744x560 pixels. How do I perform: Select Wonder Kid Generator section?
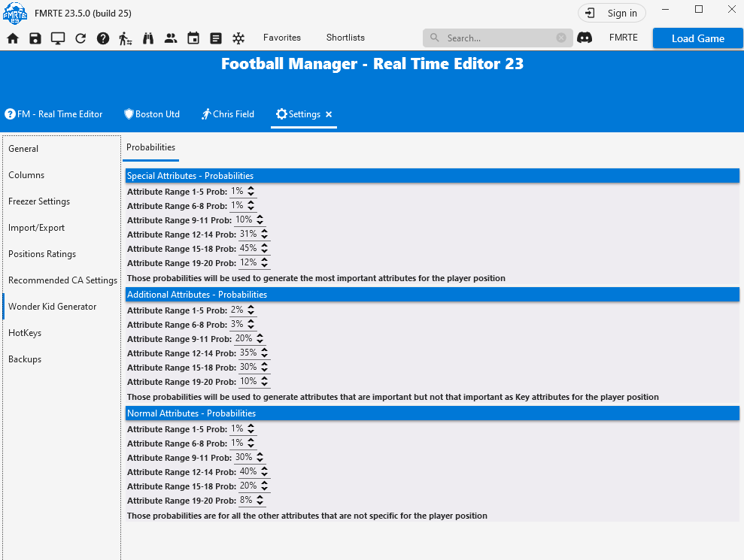tap(61, 307)
